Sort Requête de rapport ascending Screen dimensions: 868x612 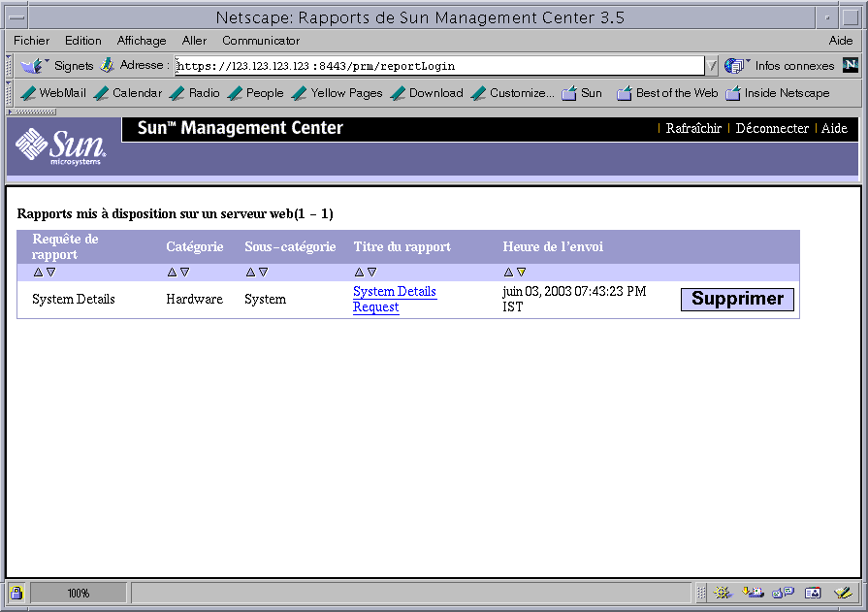point(38,272)
